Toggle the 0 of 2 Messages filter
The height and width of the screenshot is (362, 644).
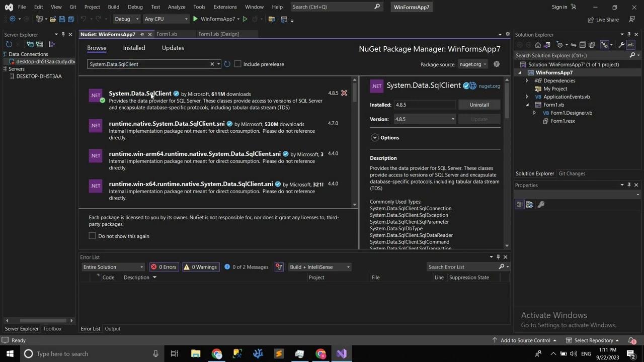point(247,267)
